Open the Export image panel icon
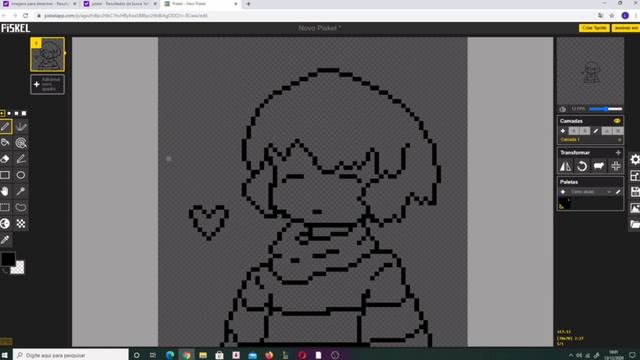Image resolution: width=640 pixels, height=360 pixels. pos(634,208)
